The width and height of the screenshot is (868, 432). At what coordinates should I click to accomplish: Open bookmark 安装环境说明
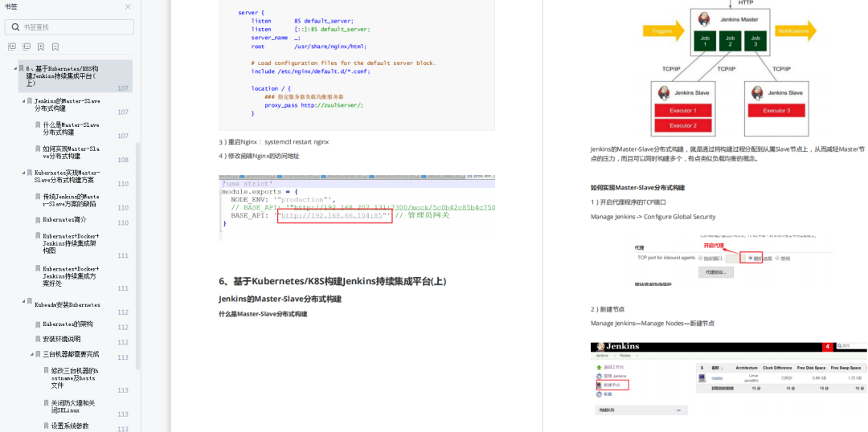[61, 339]
